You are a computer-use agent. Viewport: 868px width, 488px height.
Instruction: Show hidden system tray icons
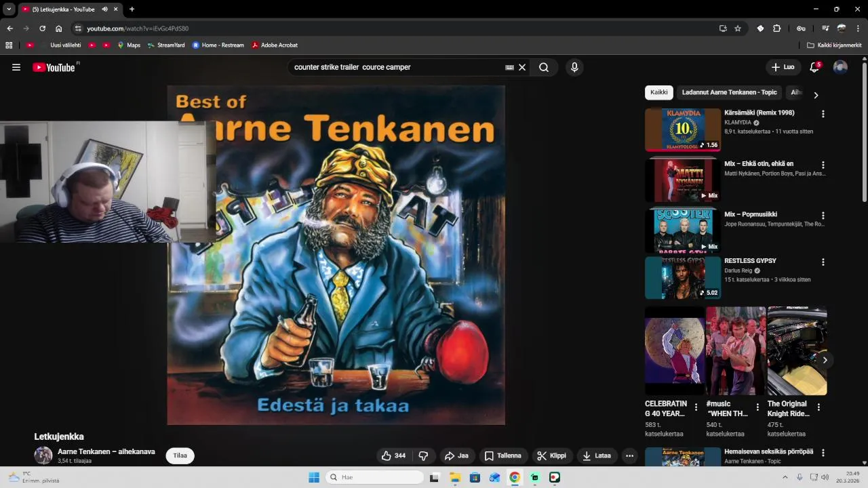785,477
